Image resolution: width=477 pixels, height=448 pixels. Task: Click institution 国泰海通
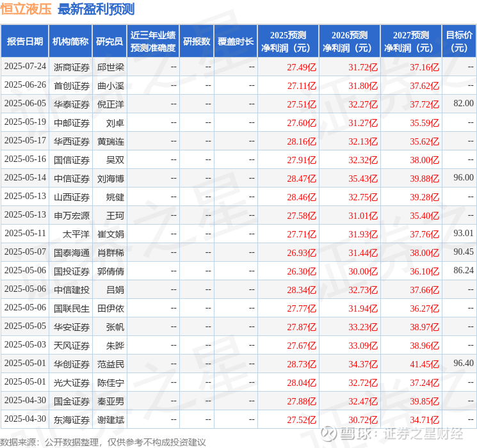click(x=72, y=253)
